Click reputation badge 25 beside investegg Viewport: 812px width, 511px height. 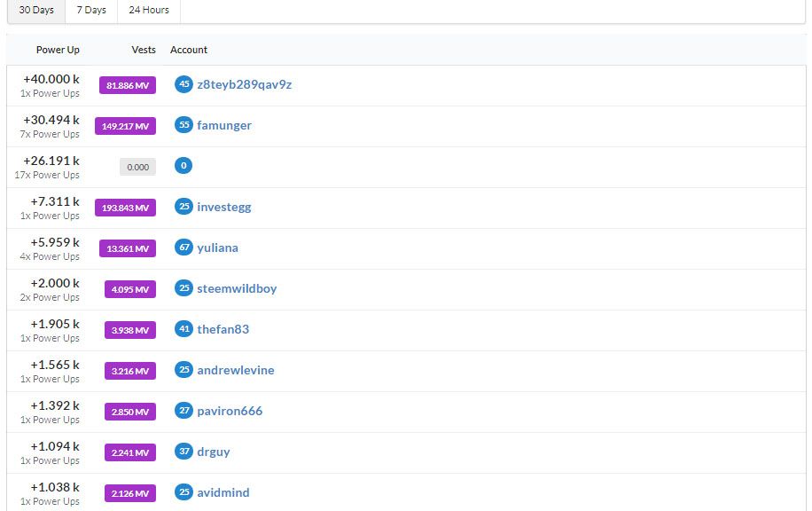[x=183, y=207]
